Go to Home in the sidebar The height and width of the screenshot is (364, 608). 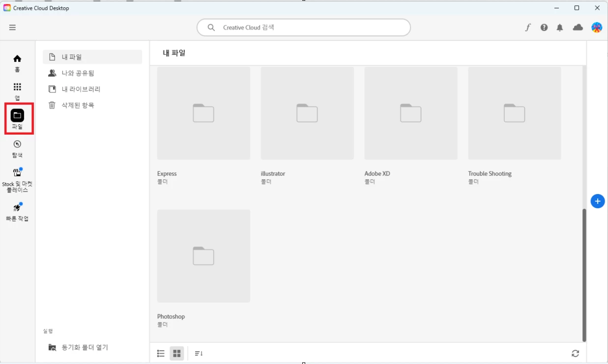point(17,58)
